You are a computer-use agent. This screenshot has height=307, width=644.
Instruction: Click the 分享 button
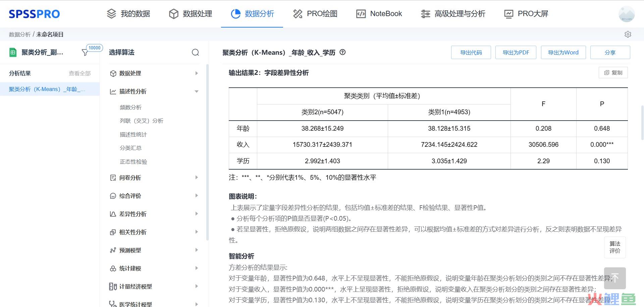pos(610,52)
